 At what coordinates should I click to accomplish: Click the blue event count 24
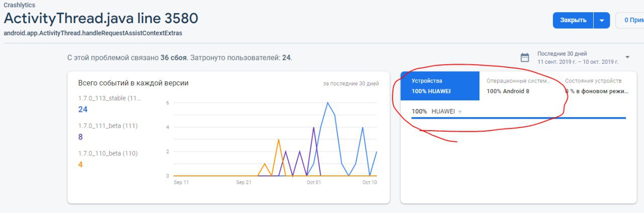(83, 109)
